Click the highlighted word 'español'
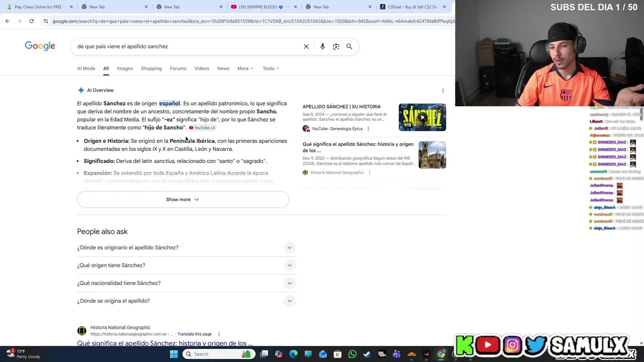The image size is (644, 362). coord(170,104)
